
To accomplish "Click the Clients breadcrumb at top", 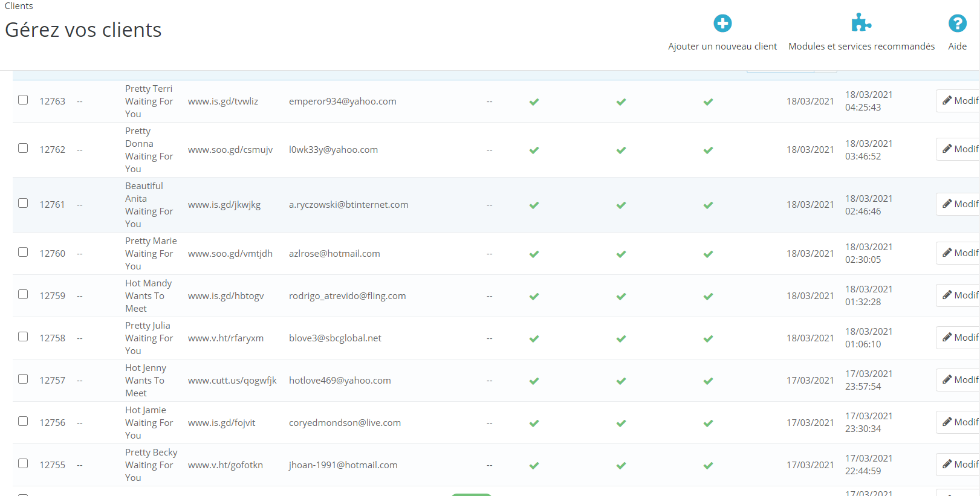I will pyautogui.click(x=19, y=6).
